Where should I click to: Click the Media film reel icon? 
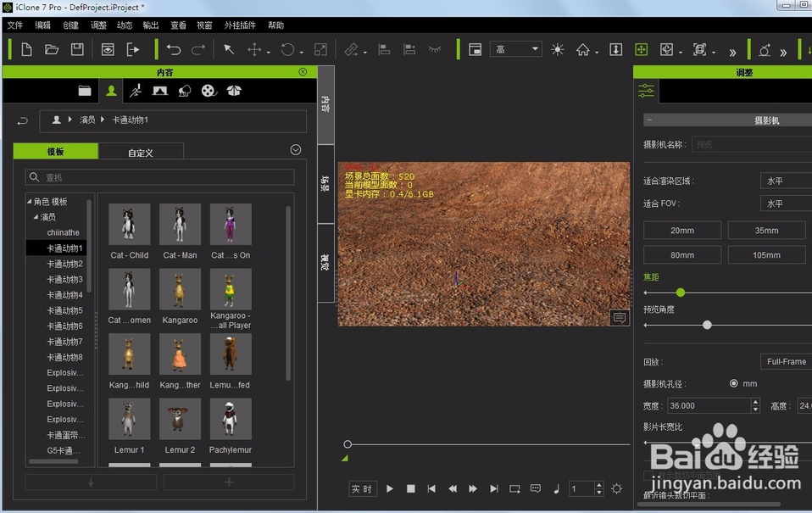(x=209, y=91)
